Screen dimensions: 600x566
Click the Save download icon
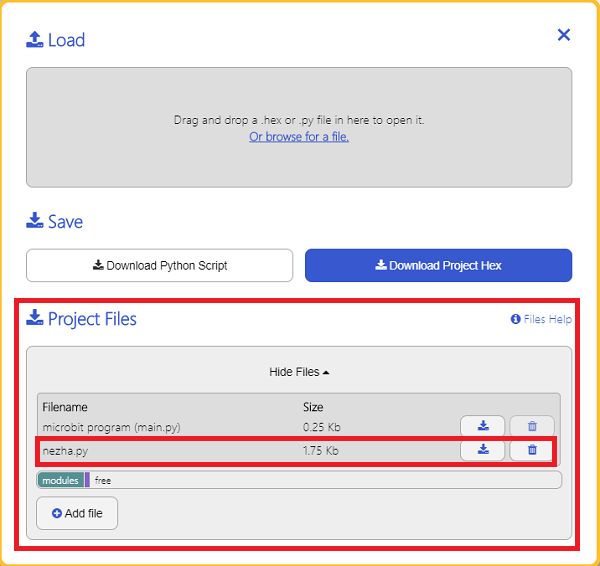[x=35, y=220]
